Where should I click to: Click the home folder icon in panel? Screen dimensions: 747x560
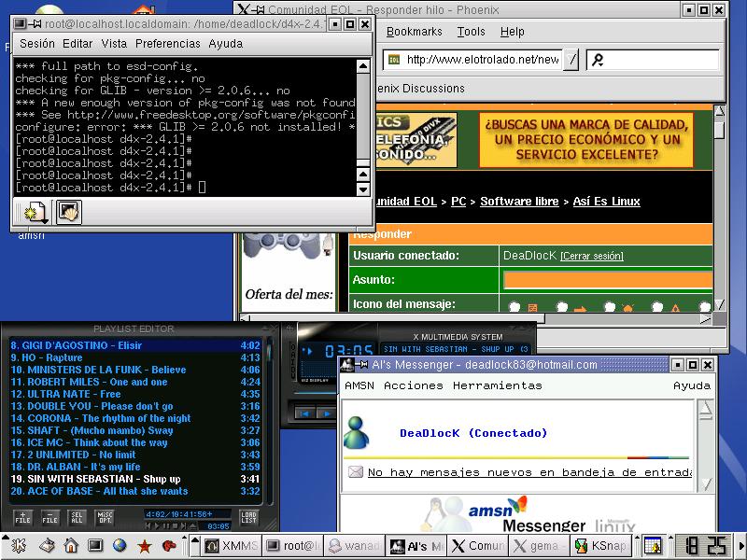(x=70, y=546)
